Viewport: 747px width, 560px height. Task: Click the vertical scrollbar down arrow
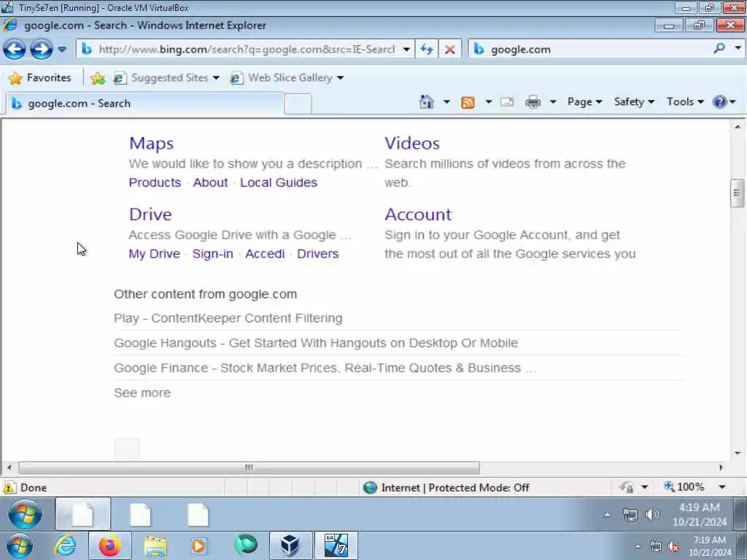(738, 453)
